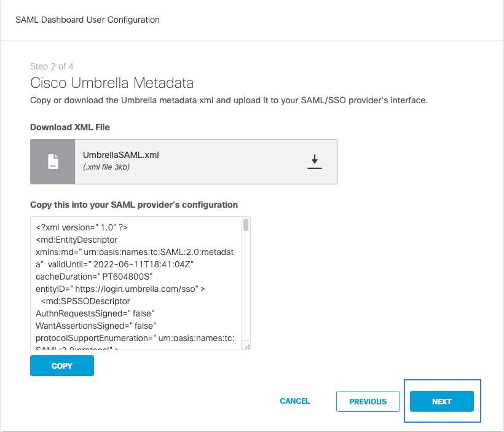Click the "(.xml file 3kb)" size text
Image resolution: width=504 pixels, height=432 pixels.
106,167
